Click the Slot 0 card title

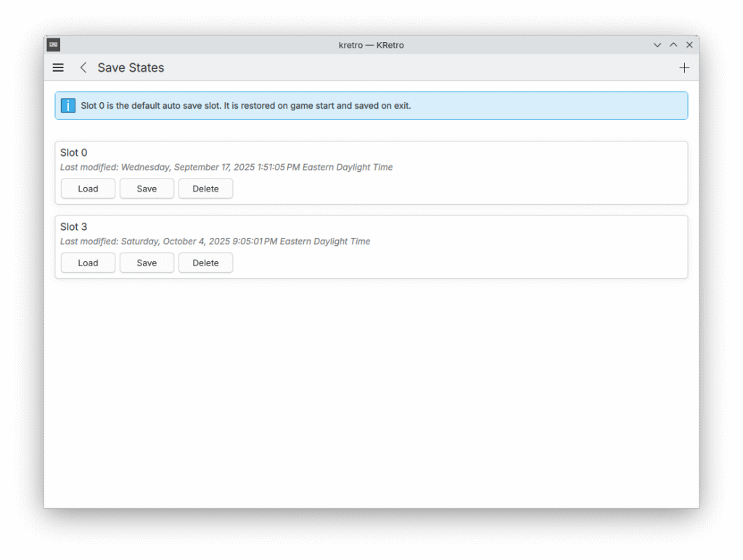74,152
